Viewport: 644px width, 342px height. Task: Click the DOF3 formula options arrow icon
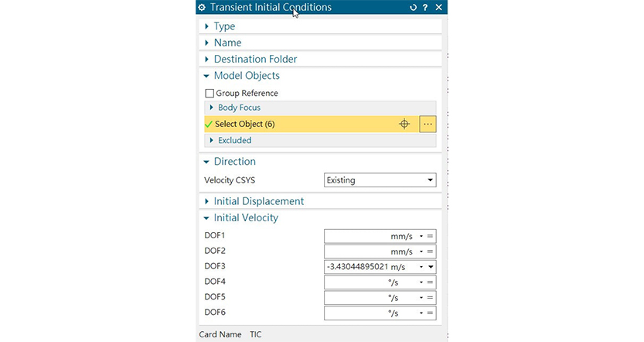click(x=431, y=267)
